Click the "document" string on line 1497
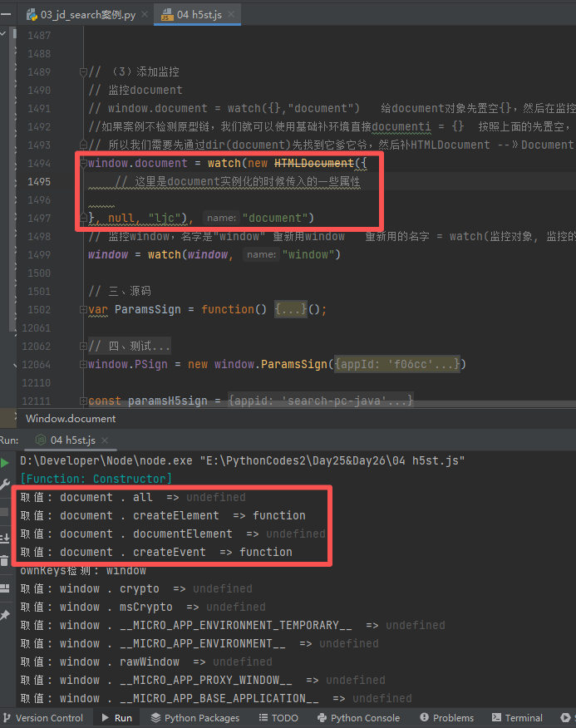576x728 pixels. pyautogui.click(x=274, y=218)
